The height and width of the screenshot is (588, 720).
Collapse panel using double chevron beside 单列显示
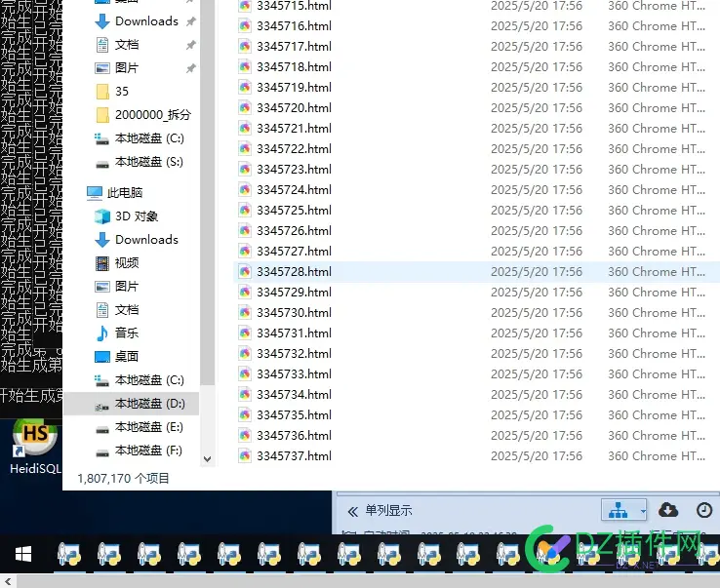352,511
